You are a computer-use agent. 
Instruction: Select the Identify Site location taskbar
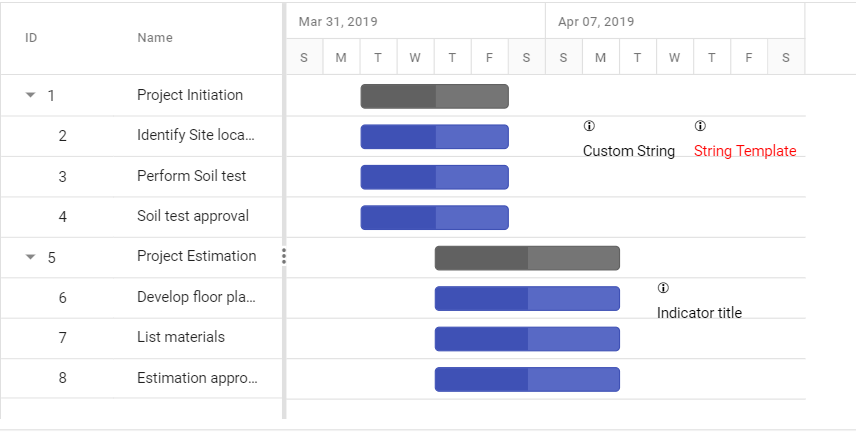pyautogui.click(x=435, y=136)
